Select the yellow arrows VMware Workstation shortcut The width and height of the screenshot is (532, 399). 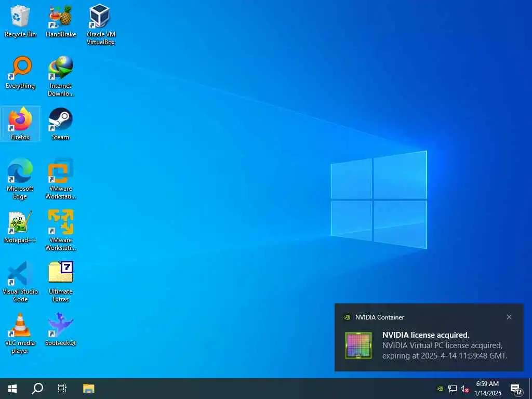[x=61, y=230]
